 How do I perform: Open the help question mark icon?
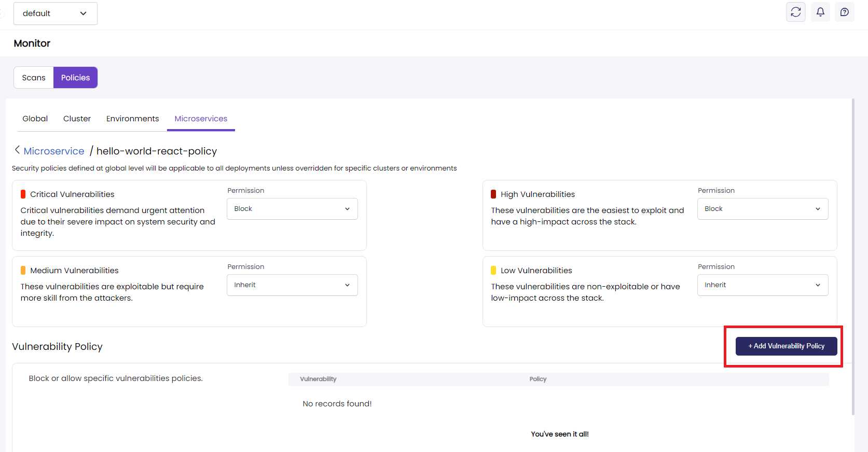tap(844, 12)
